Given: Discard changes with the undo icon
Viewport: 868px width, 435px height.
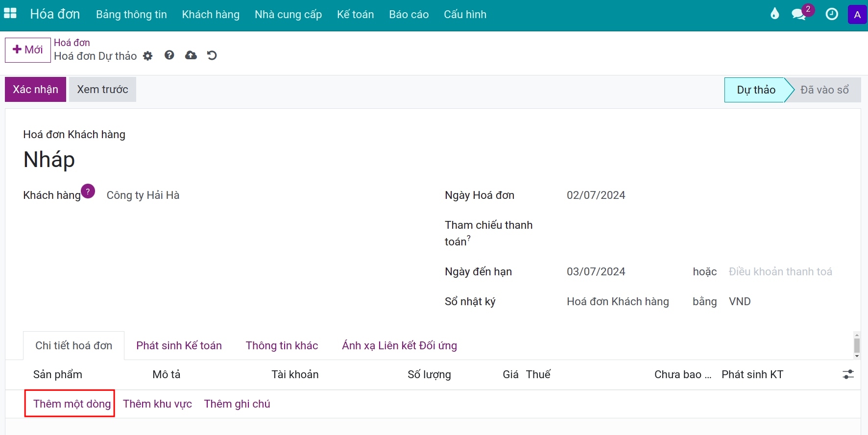Looking at the screenshot, I should coord(212,55).
